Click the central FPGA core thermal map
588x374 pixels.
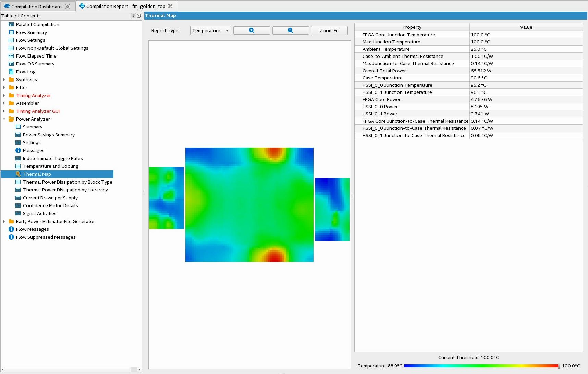[249, 205]
